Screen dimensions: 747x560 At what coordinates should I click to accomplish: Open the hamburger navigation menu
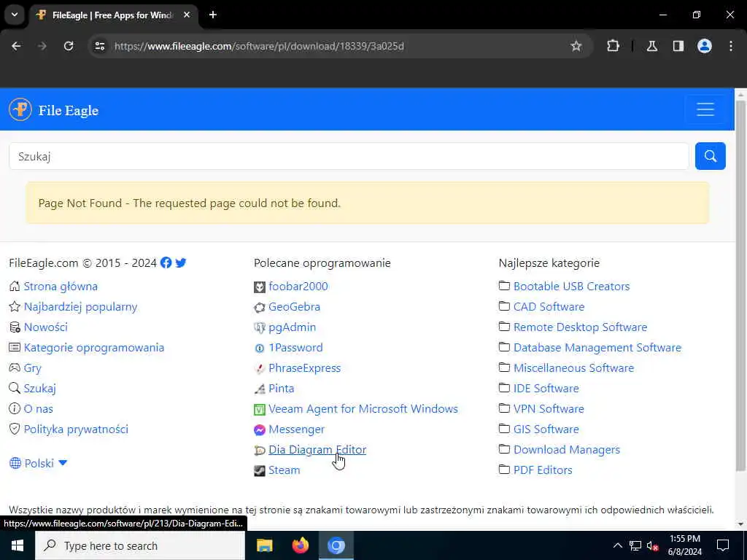[x=705, y=109]
